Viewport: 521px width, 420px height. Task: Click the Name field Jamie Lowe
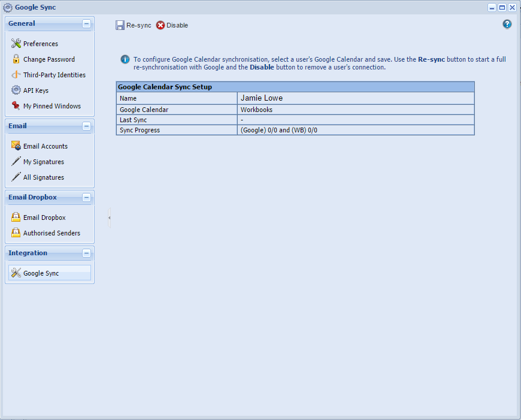coord(356,98)
